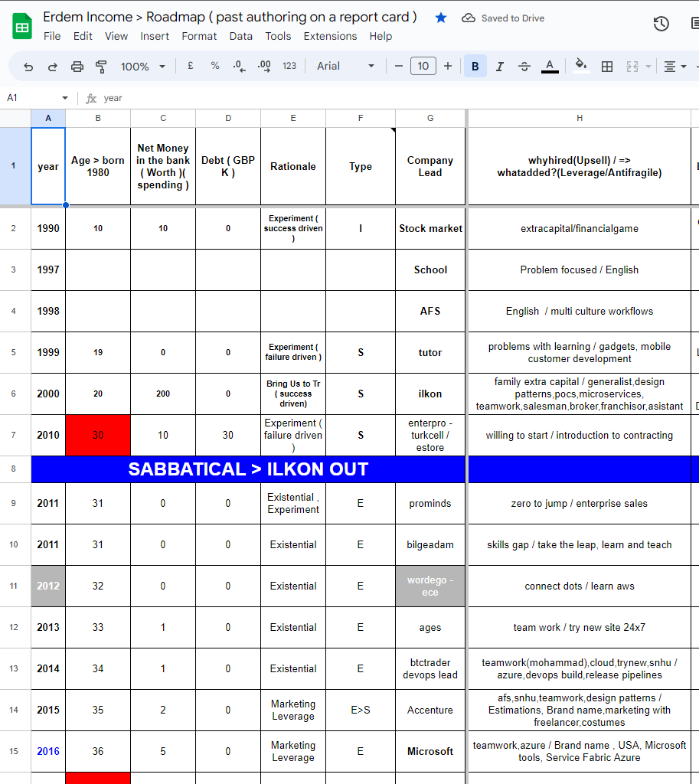This screenshot has width=699, height=784.
Task: Click the red cell with age 30
Action: click(x=98, y=435)
